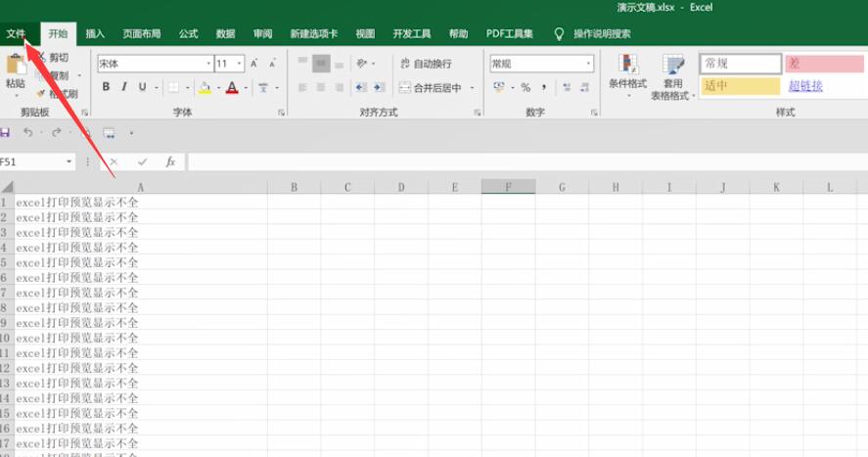This screenshot has width=868, height=457.
Task: Toggle Italic formatting
Action: tap(124, 87)
